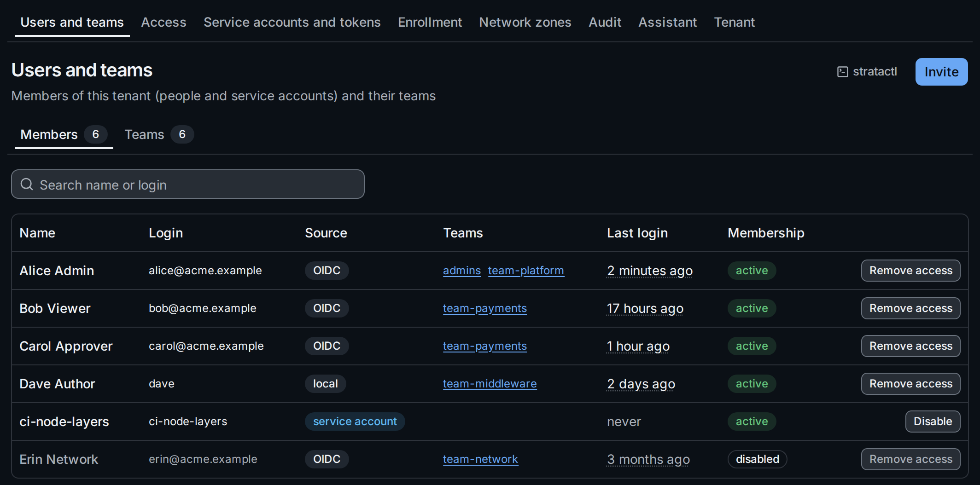Screen dimensions: 980x485
Task: Click the Membership column header
Action: [766, 233]
